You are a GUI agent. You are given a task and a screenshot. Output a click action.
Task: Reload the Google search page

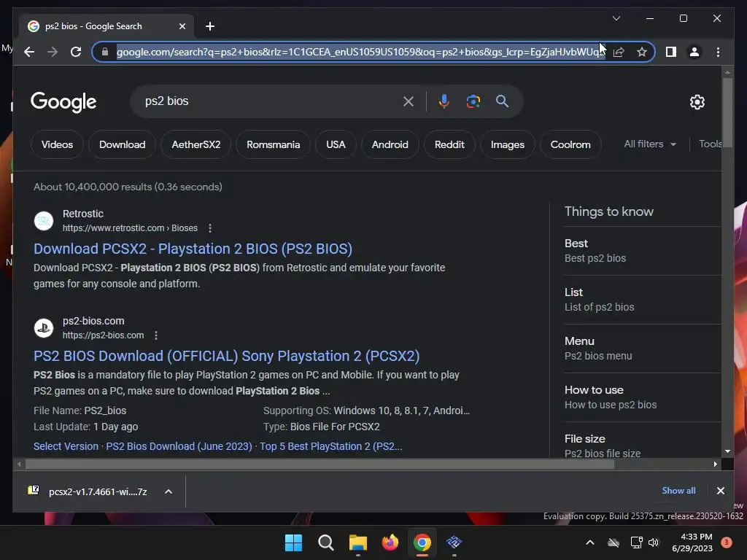coord(76,52)
